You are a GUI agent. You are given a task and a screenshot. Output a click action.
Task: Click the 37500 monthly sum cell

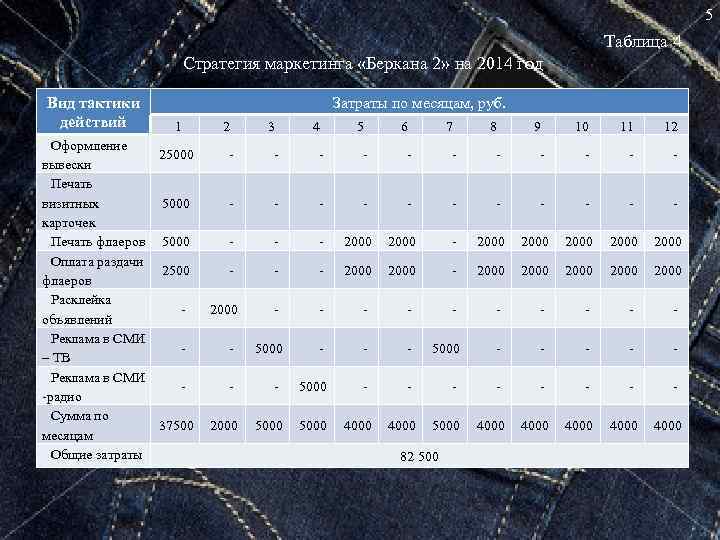[176, 426]
